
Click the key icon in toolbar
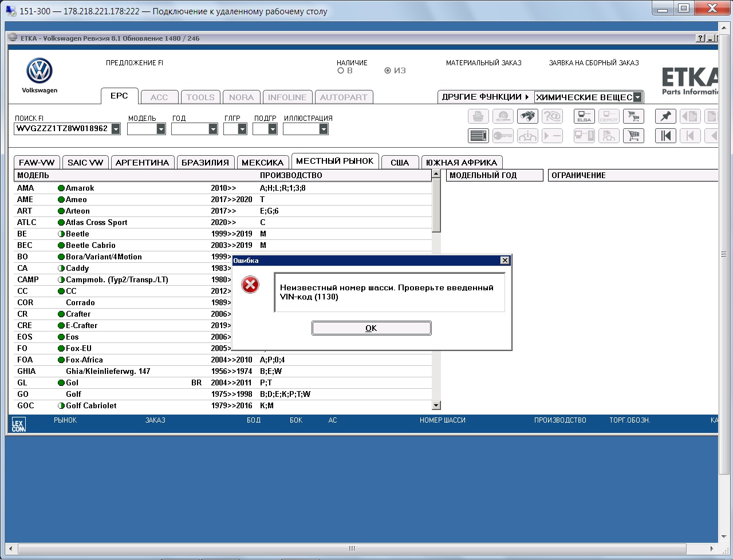coord(503,136)
